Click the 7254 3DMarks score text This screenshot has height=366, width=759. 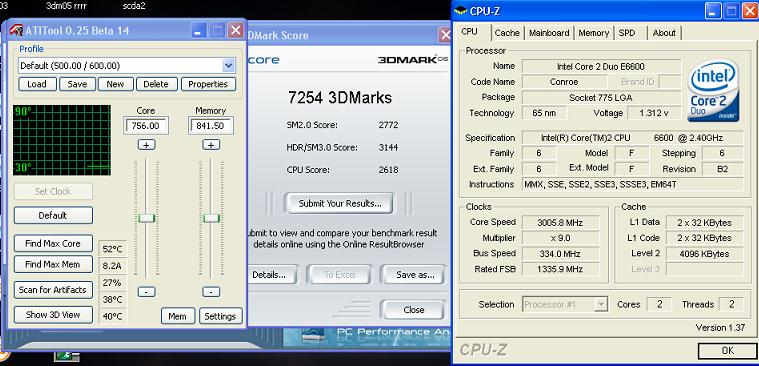340,97
